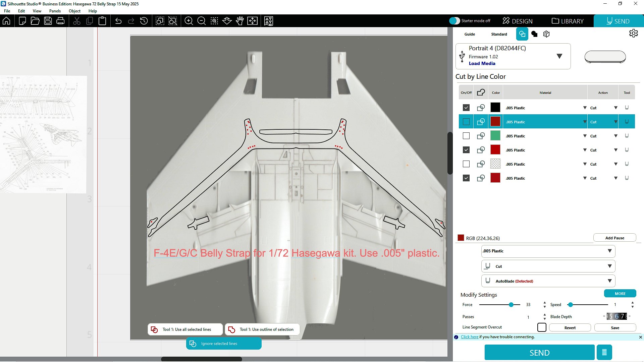Open the Panels menu
The height and width of the screenshot is (362, 644).
pos(55,11)
